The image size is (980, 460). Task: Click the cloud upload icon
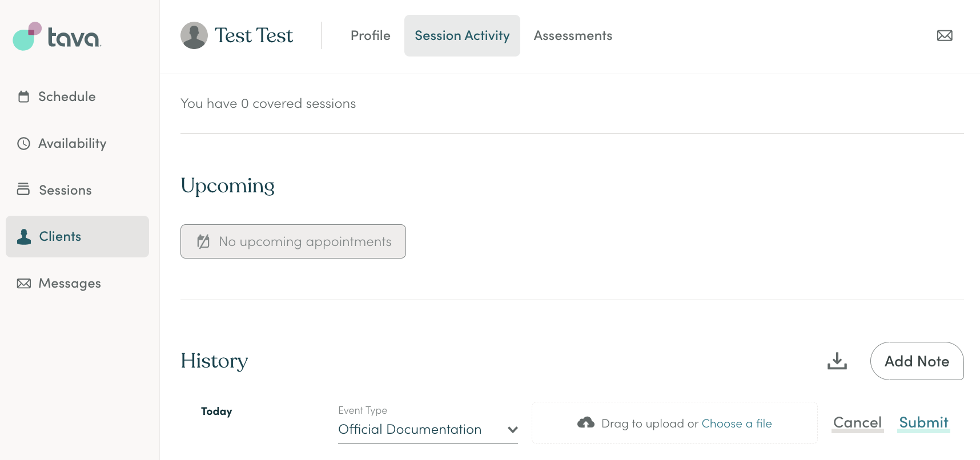(586, 423)
